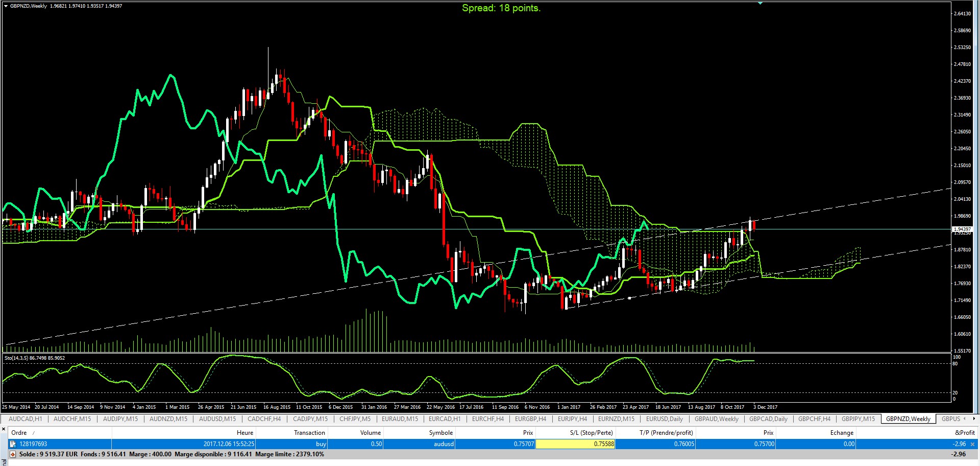Image resolution: width=980 pixels, height=466 pixels.
Task: Click the balance icon beside Solde
Action: click(x=13, y=454)
